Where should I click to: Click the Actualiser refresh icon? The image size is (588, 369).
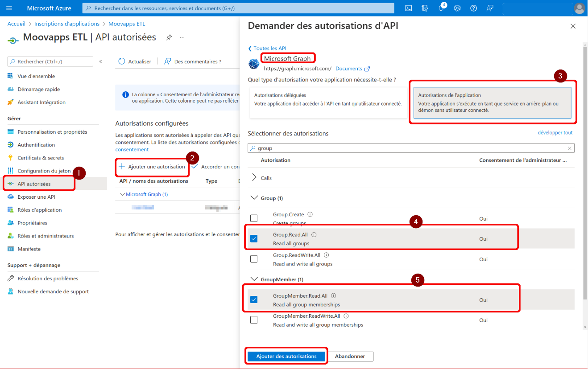122,61
